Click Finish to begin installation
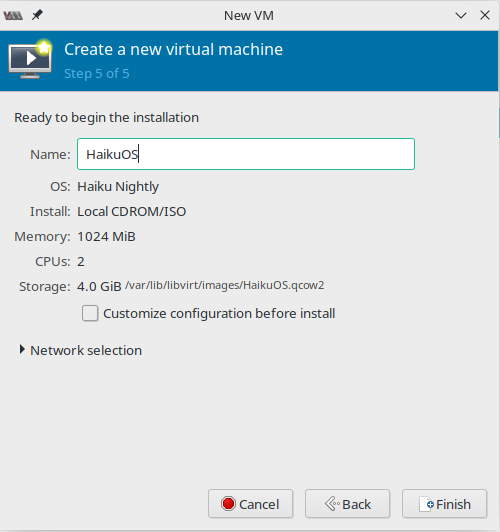 [444, 504]
